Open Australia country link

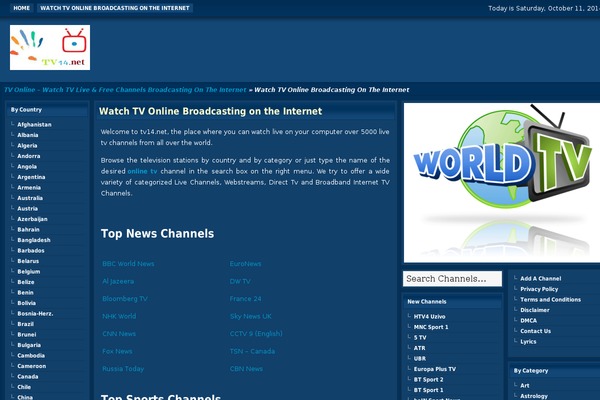[30, 198]
